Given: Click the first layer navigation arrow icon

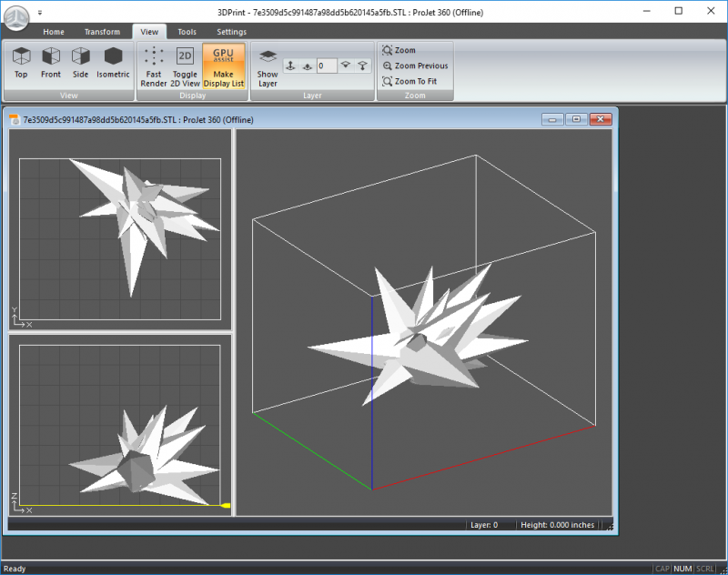Looking at the screenshot, I should (290, 66).
